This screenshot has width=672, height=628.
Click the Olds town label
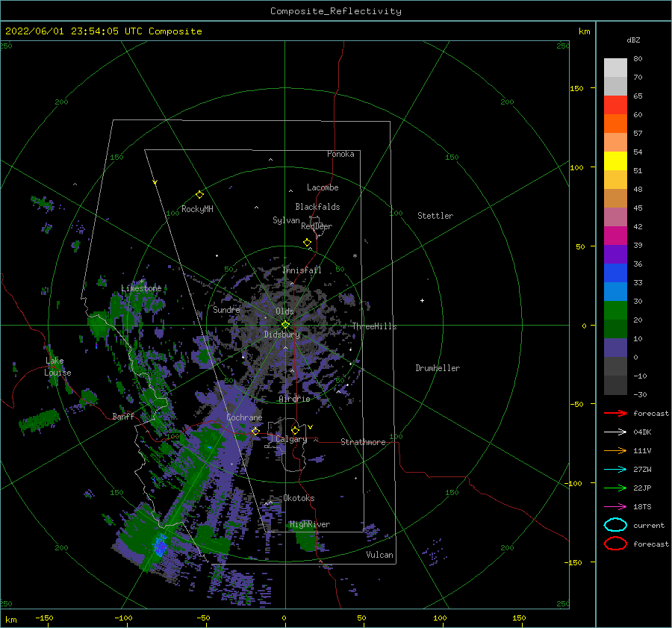[284, 311]
